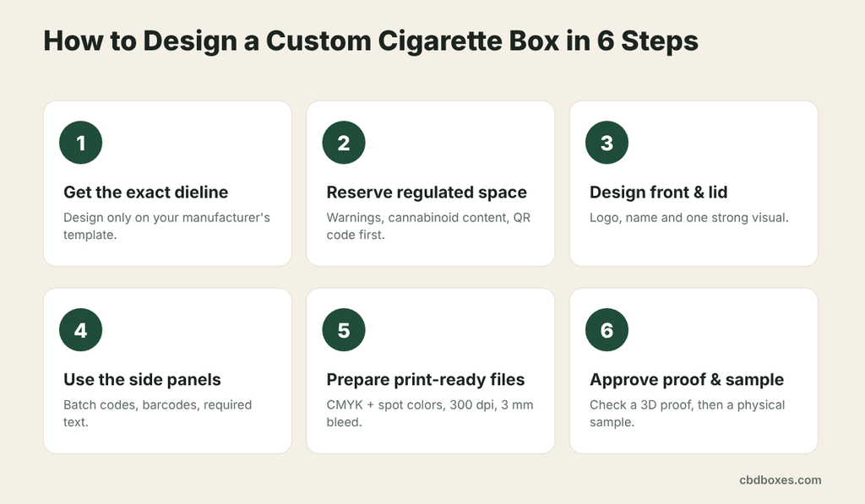The width and height of the screenshot is (865, 504).
Task: Click 'Check a 3D proof, then a physical sample.'
Action: (687, 414)
